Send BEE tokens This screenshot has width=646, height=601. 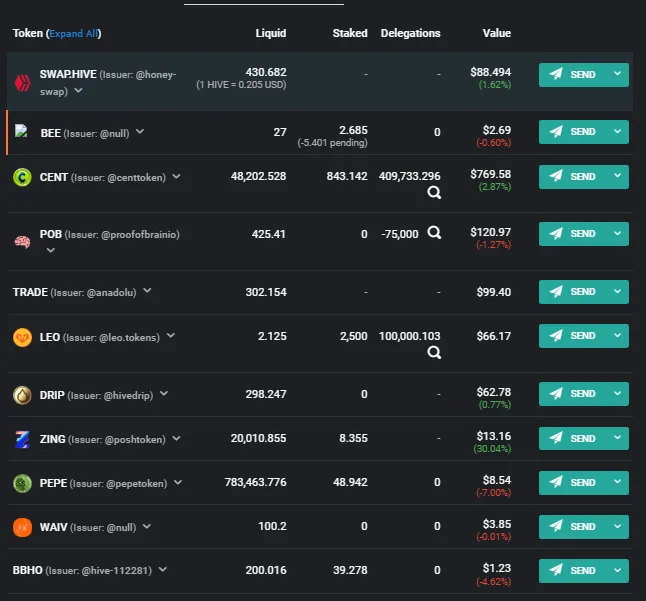point(573,132)
